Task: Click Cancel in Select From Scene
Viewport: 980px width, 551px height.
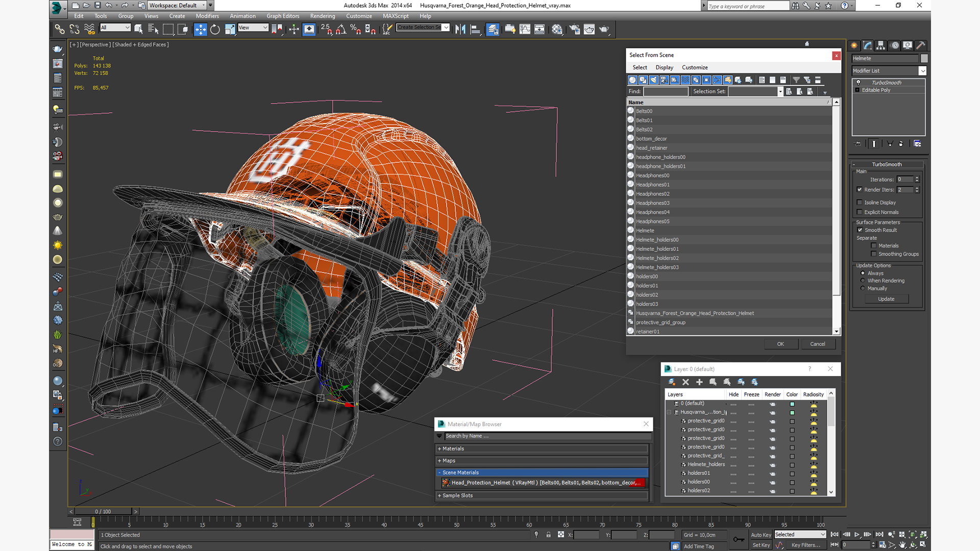Action: point(818,344)
